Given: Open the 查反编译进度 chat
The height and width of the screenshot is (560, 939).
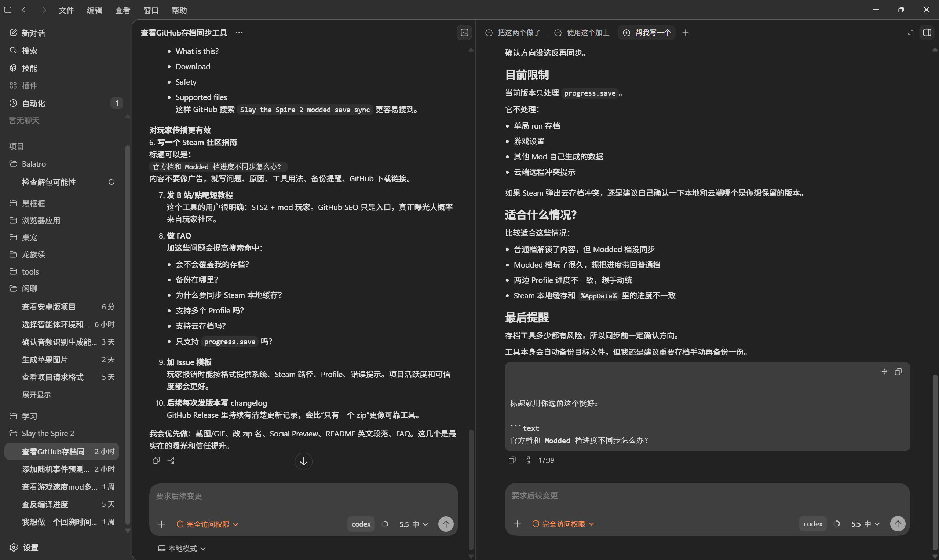Looking at the screenshot, I should click(x=62, y=504).
